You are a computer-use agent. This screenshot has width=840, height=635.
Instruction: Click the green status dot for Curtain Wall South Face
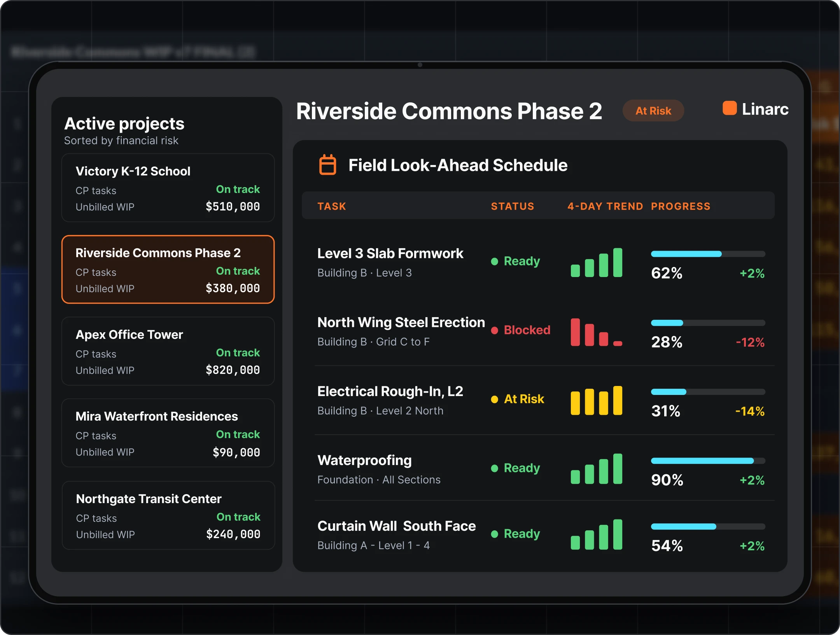pos(495,534)
